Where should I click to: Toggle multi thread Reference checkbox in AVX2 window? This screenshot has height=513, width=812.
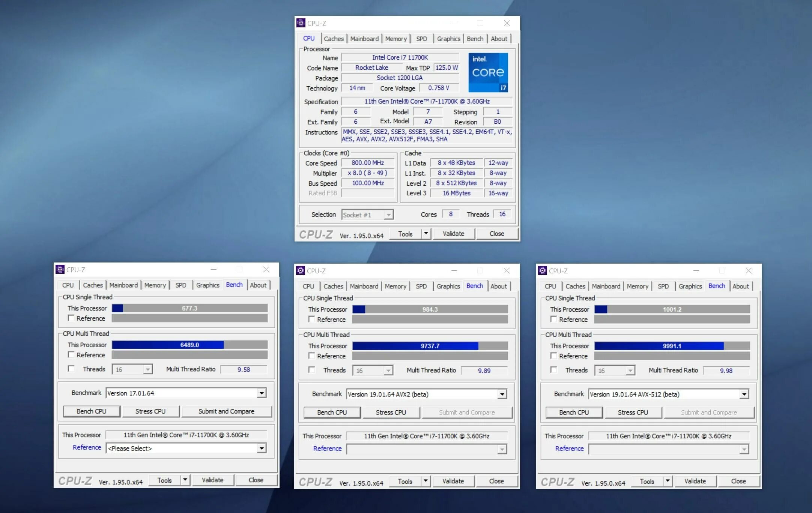pos(311,355)
